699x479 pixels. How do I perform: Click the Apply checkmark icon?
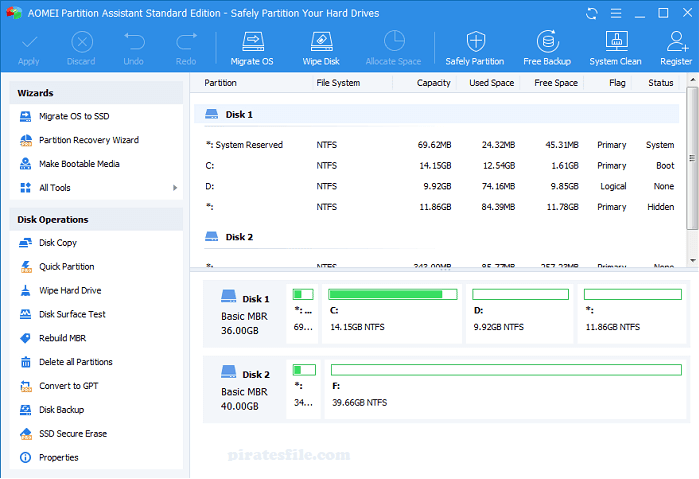[29, 42]
